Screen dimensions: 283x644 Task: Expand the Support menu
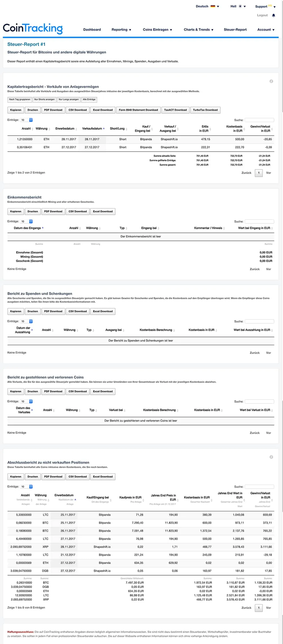coord(265,7)
